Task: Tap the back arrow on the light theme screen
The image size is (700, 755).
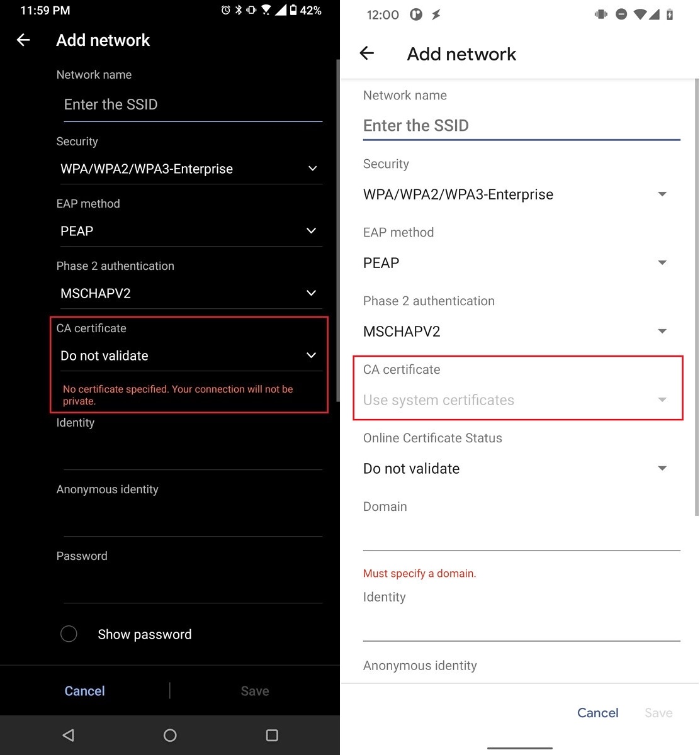Action: [367, 53]
